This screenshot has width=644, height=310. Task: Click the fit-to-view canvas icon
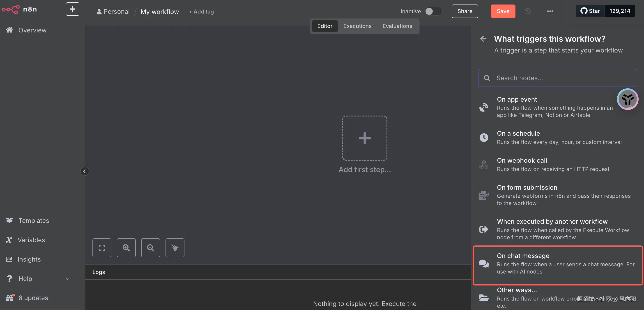click(x=102, y=248)
